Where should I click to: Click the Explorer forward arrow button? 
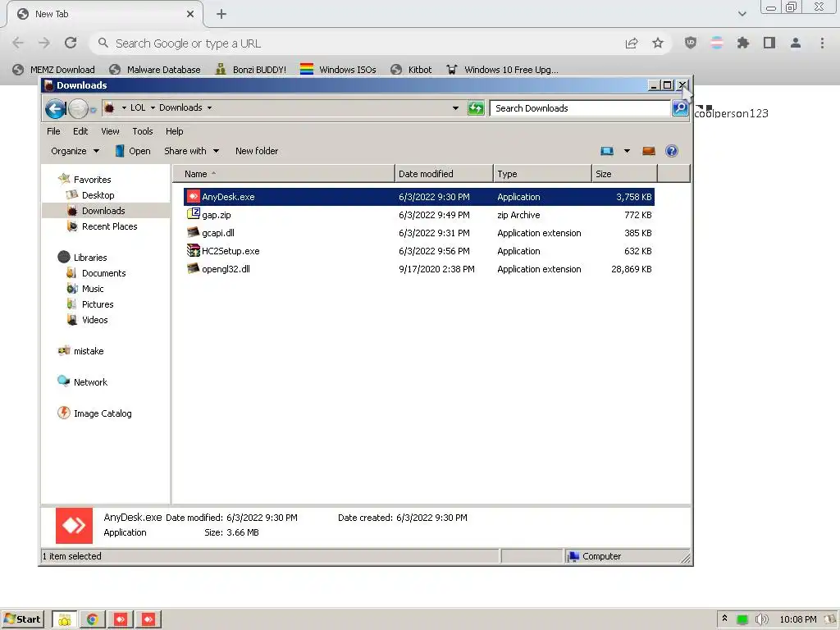pyautogui.click(x=78, y=109)
